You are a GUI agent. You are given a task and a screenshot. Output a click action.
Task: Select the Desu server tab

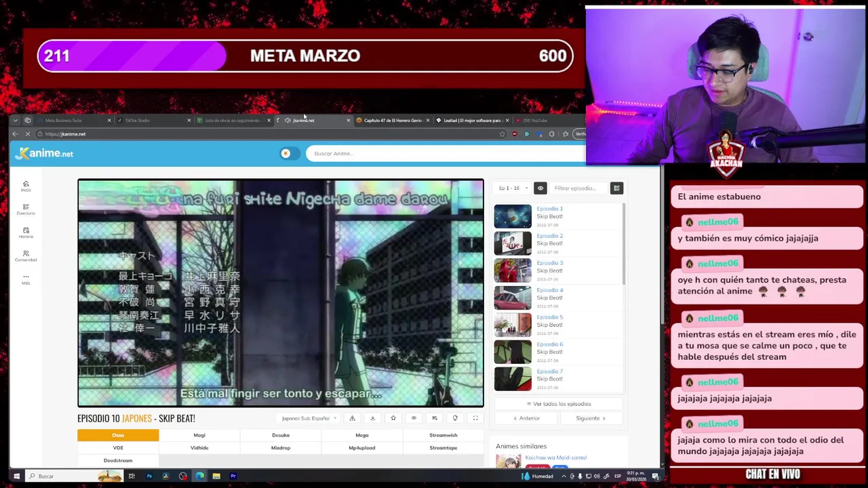(118, 435)
